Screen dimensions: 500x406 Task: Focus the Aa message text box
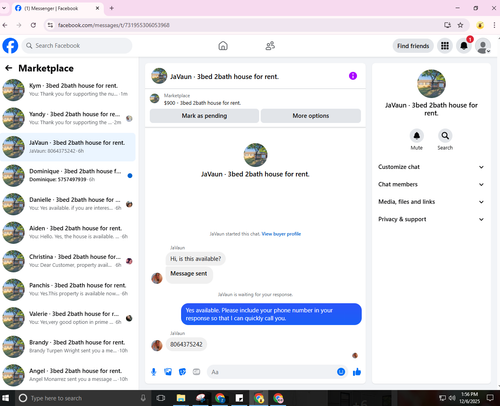(x=272, y=372)
